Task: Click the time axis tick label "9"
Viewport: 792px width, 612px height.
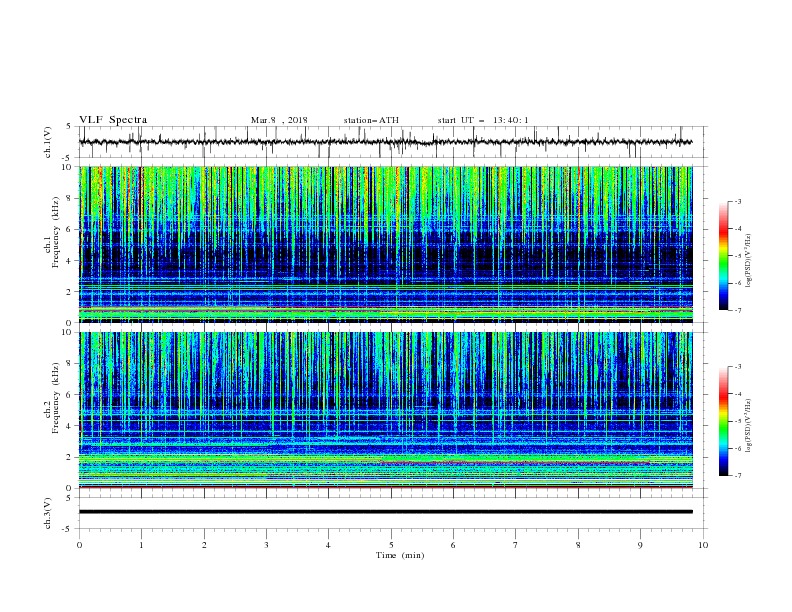Action: pyautogui.click(x=640, y=545)
